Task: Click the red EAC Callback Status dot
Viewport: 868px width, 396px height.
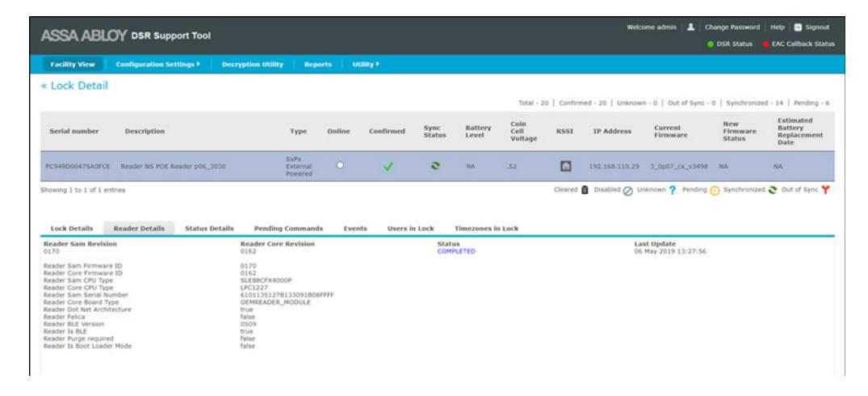Action: [x=767, y=44]
